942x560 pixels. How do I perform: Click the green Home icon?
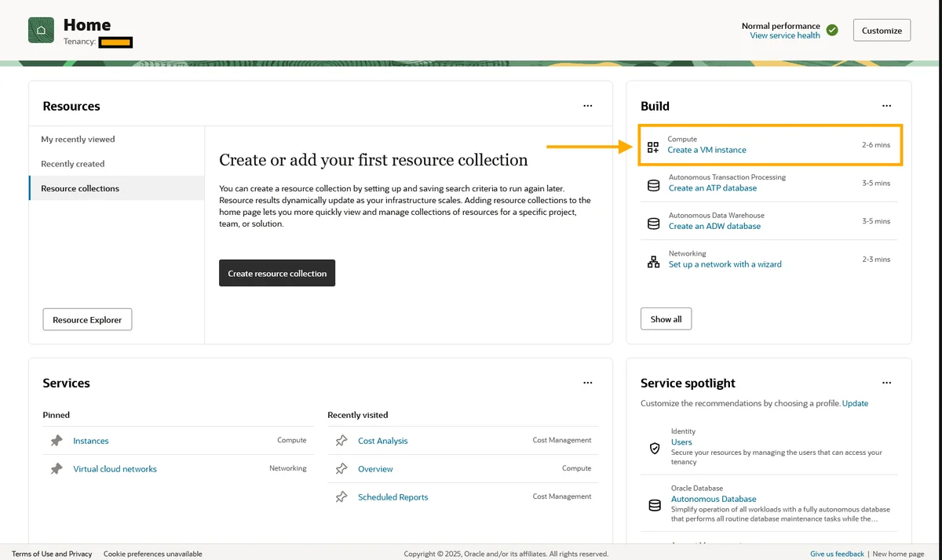pyautogui.click(x=41, y=30)
